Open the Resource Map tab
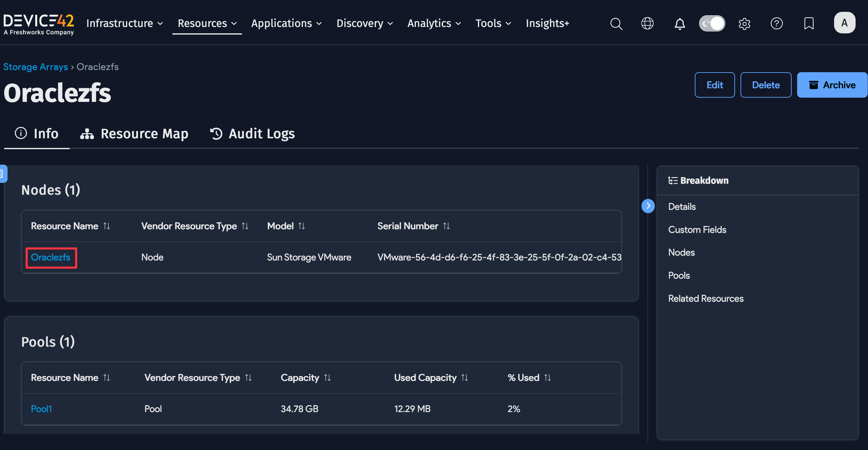This screenshot has height=450, width=868. [x=134, y=134]
